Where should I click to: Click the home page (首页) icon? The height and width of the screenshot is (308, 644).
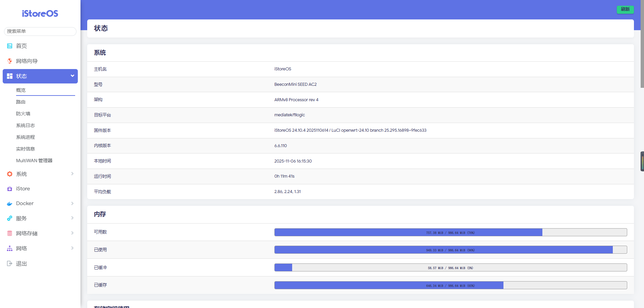[x=10, y=46]
